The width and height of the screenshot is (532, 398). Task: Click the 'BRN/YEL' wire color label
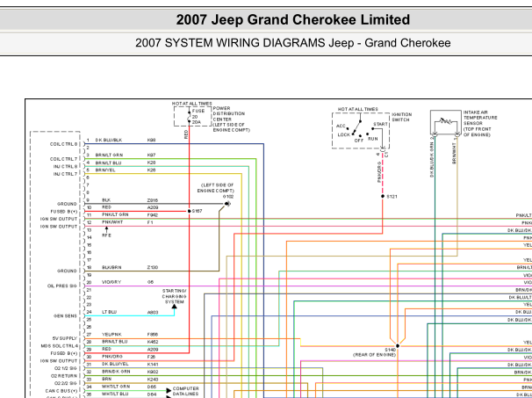click(105, 170)
